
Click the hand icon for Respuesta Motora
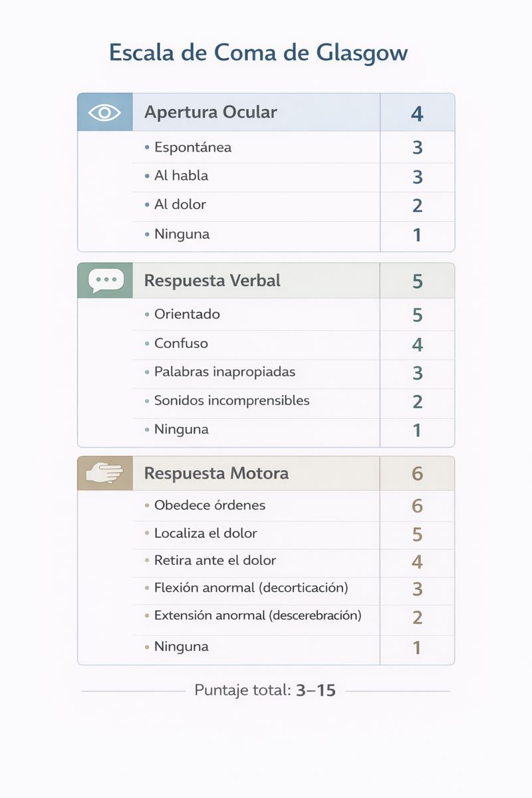point(105,473)
